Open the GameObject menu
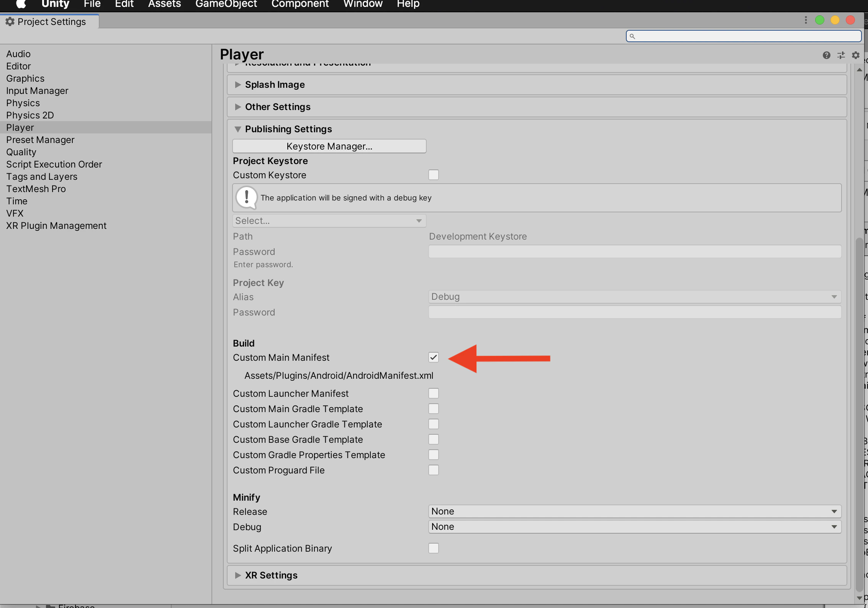 pos(226,4)
